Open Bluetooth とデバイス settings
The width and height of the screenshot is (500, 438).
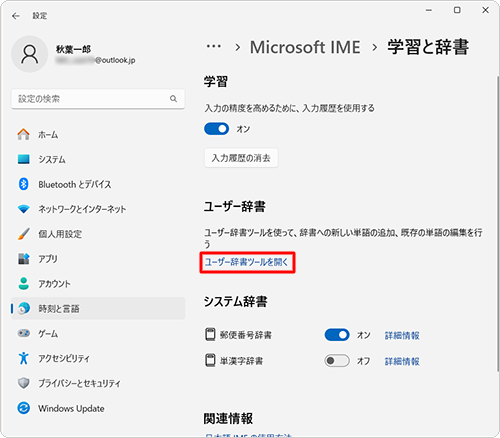tap(98, 184)
